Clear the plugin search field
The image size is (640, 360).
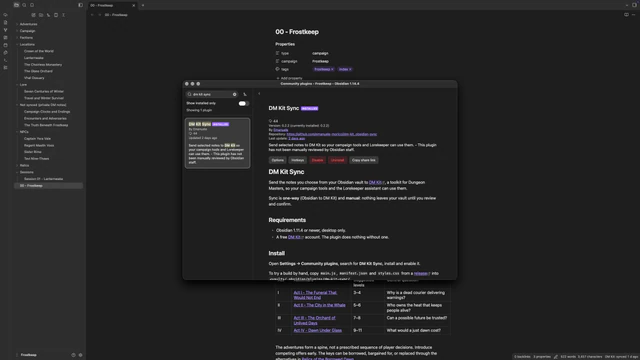[235, 94]
